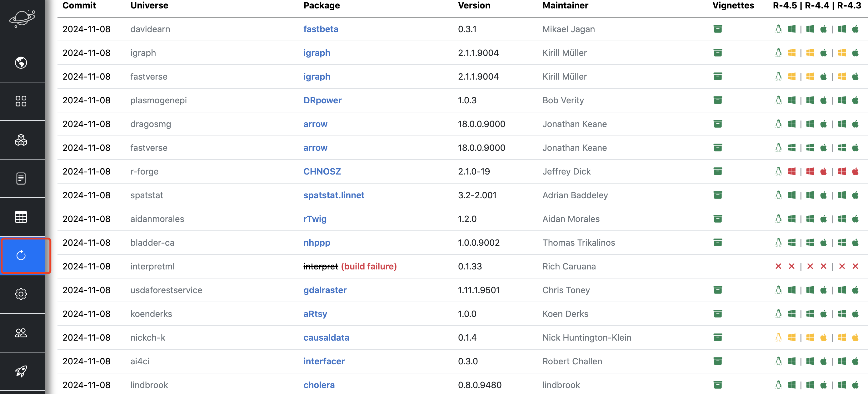
Task: Open the gear settings sidebar icon
Action: [21, 294]
